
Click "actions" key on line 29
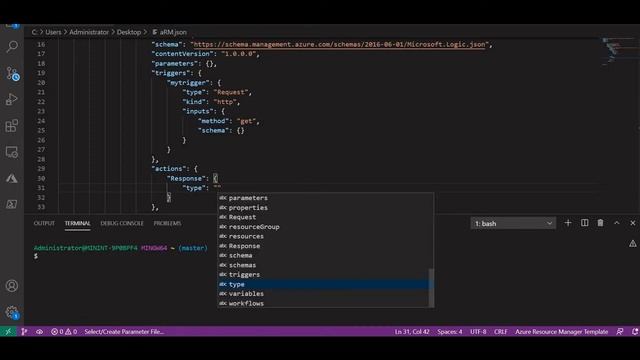169,169
